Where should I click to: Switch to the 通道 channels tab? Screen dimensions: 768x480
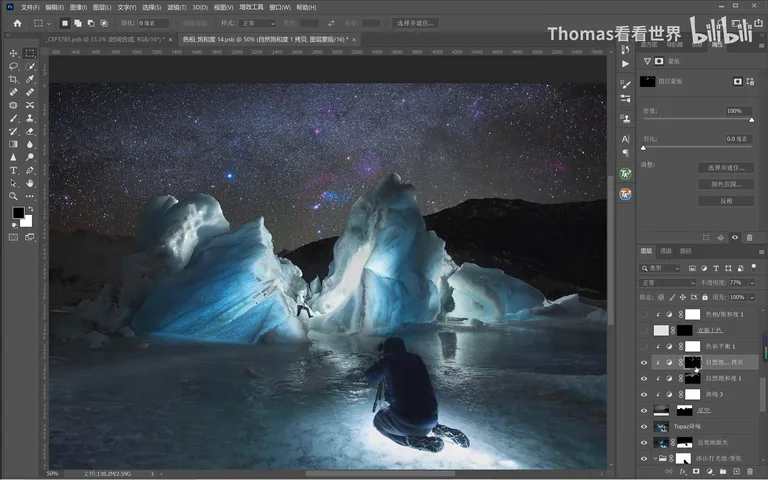coord(666,251)
